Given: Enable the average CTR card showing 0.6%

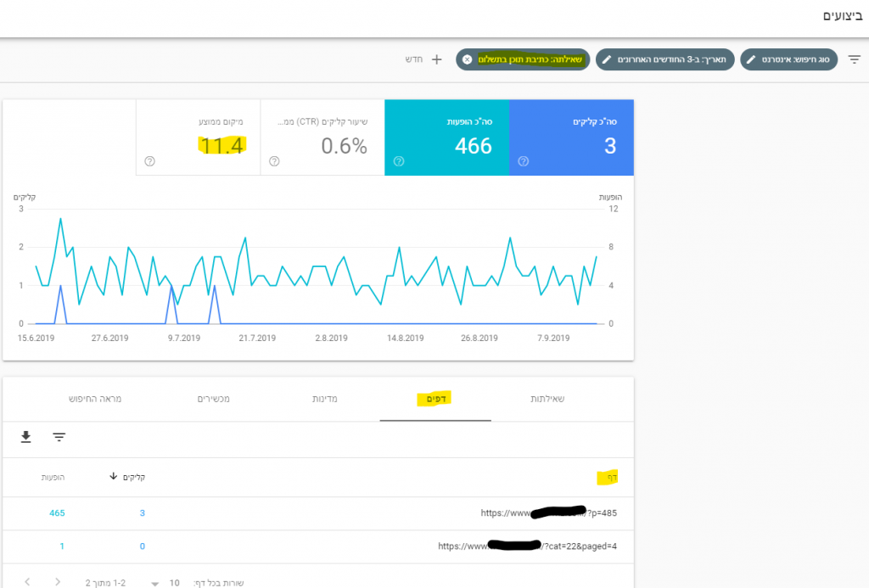Looking at the screenshot, I should point(322,137).
